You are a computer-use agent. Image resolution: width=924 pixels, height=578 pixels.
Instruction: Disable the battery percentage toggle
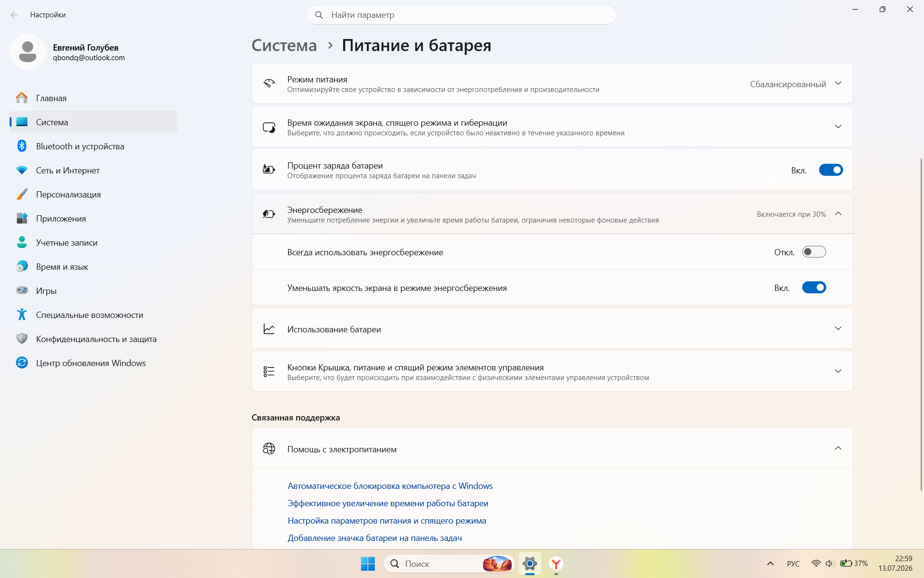point(831,170)
